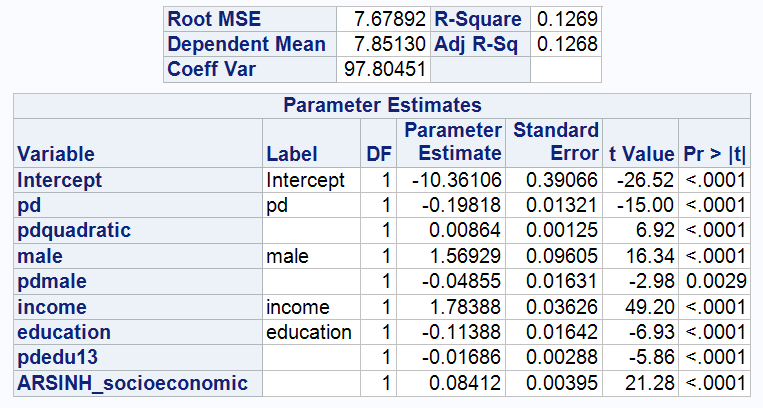
Task: Click the Standard Error column header
Action: pos(555,142)
